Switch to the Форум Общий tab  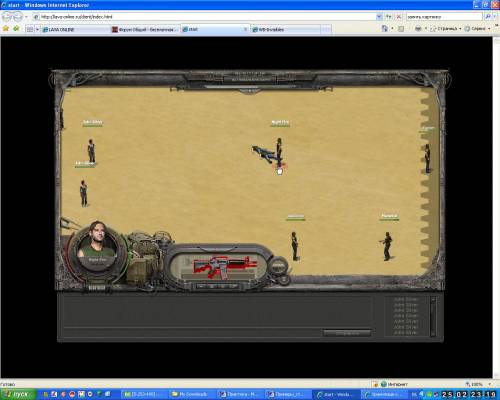[145, 29]
